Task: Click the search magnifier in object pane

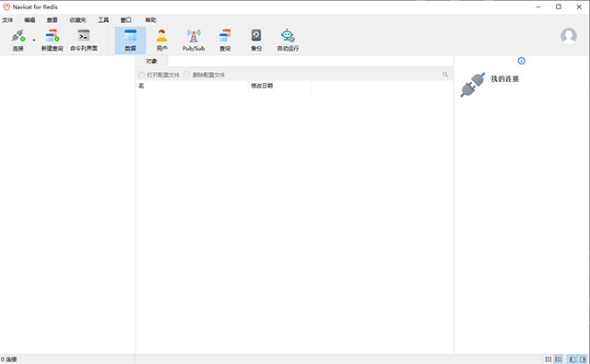Action: (445, 75)
